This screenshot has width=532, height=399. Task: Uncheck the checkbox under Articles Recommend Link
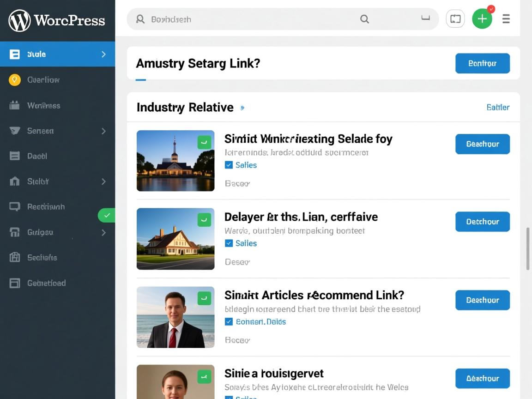[x=229, y=322]
